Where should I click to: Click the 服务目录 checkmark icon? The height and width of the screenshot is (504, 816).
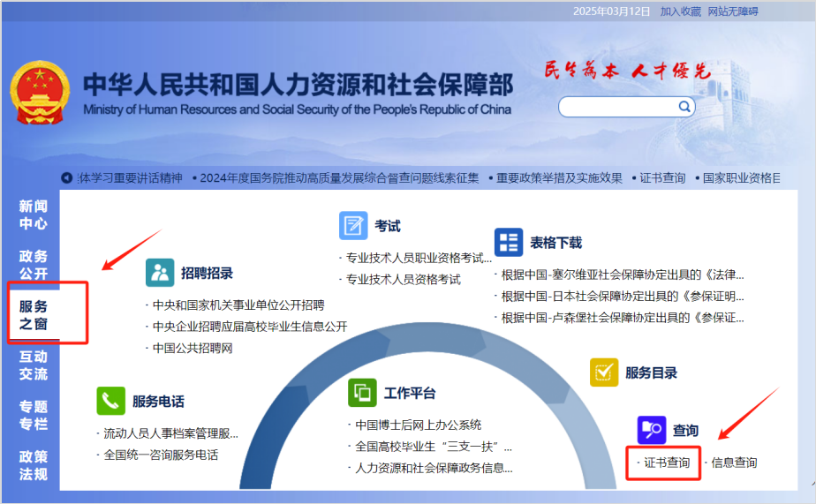point(604,372)
